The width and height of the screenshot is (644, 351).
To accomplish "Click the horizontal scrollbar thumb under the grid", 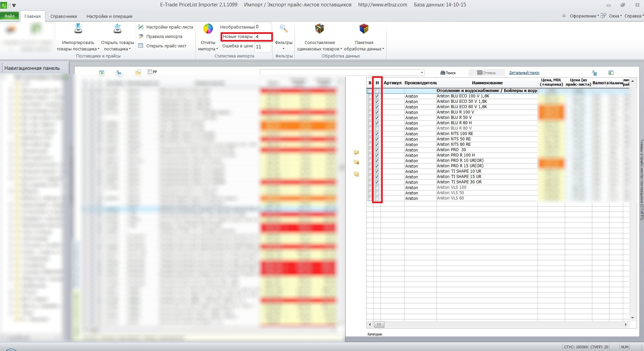I will coord(379,324).
